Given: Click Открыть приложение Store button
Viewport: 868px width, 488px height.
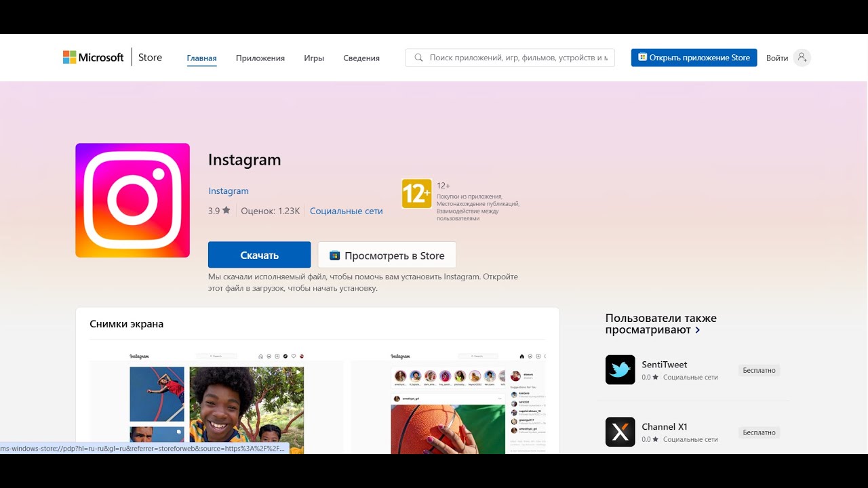Looking at the screenshot, I should click(694, 58).
